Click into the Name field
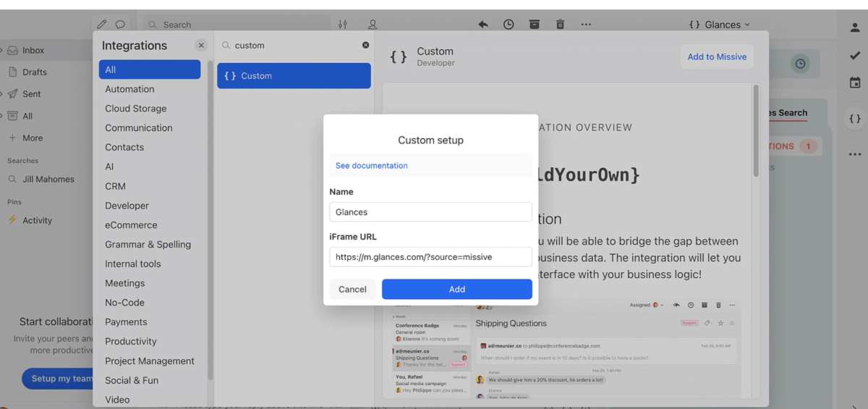This screenshot has width=868, height=409. (430, 212)
